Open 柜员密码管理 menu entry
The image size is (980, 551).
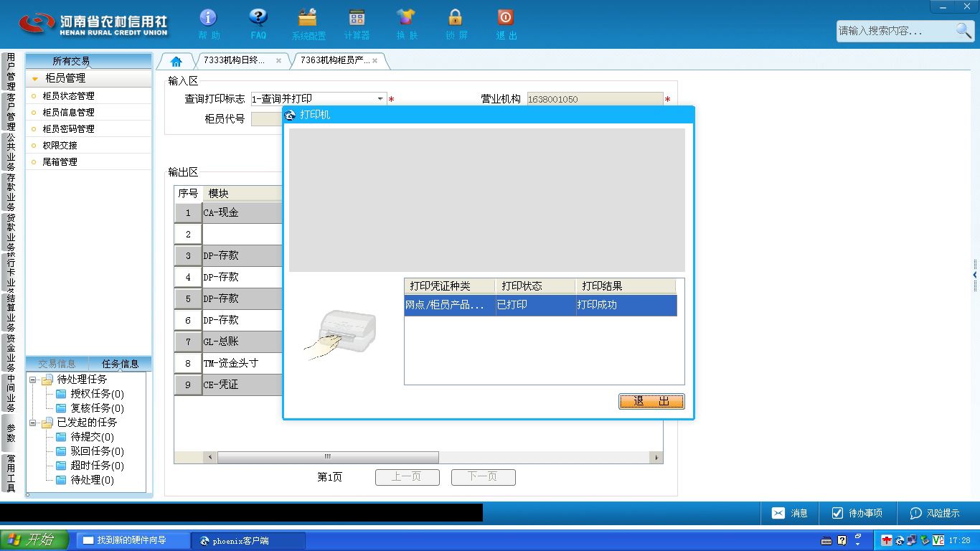tap(68, 128)
